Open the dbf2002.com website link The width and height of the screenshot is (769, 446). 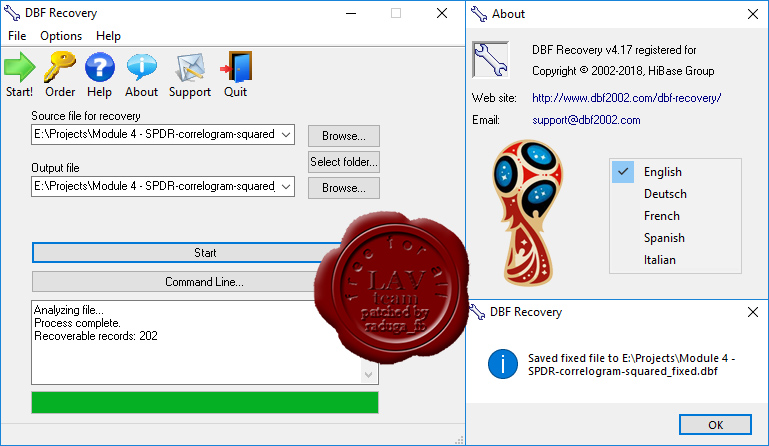pyautogui.click(x=626, y=98)
